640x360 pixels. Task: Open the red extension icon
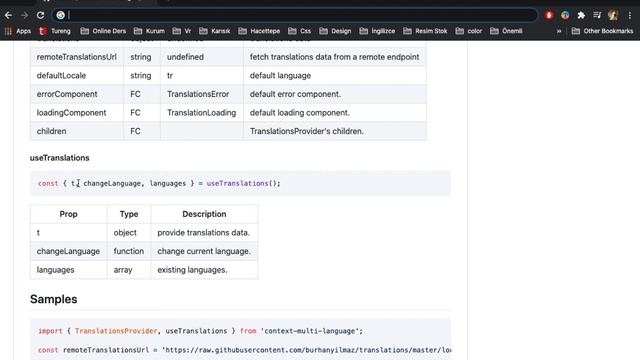click(549, 15)
